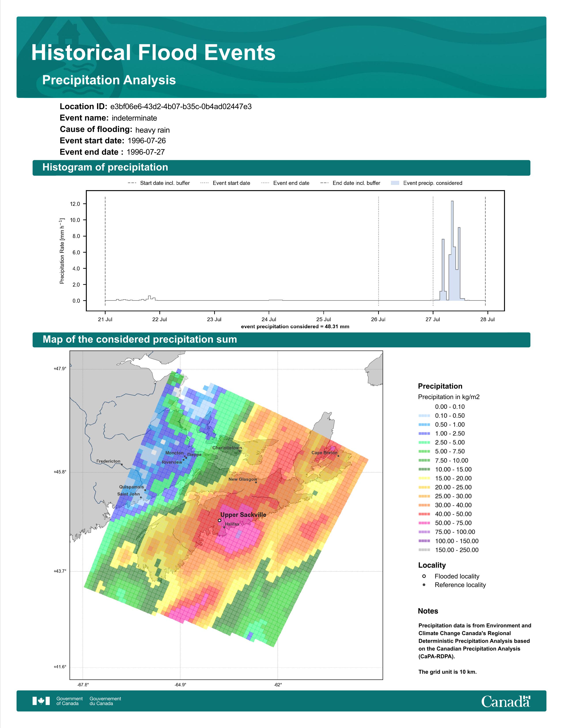Click the 50.00 - 75.00 pink legend swatch
This screenshot has width=563, height=728.
click(x=424, y=523)
